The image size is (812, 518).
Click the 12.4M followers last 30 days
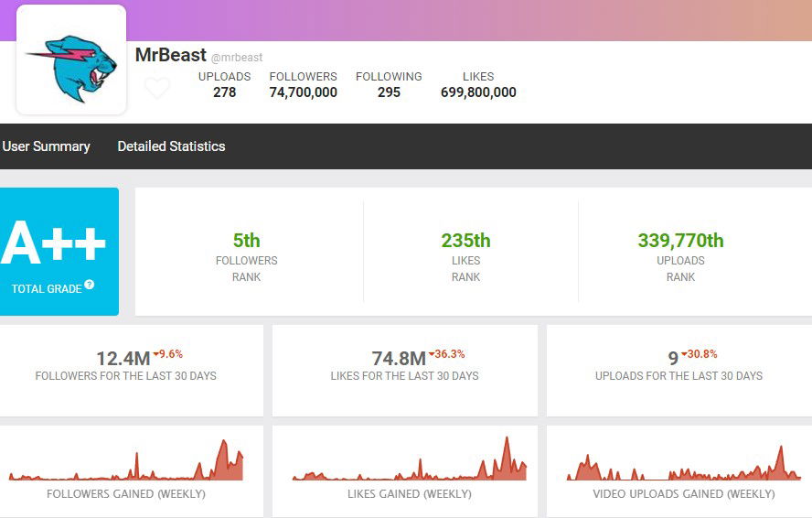click(123, 359)
